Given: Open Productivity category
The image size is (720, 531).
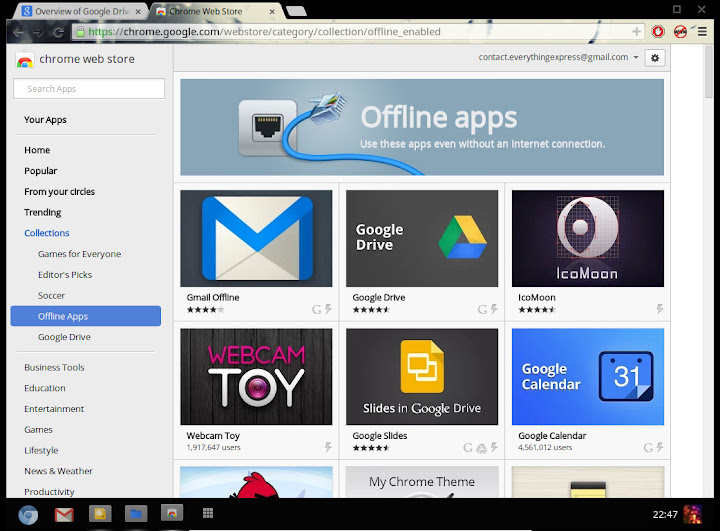Looking at the screenshot, I should pos(49,491).
